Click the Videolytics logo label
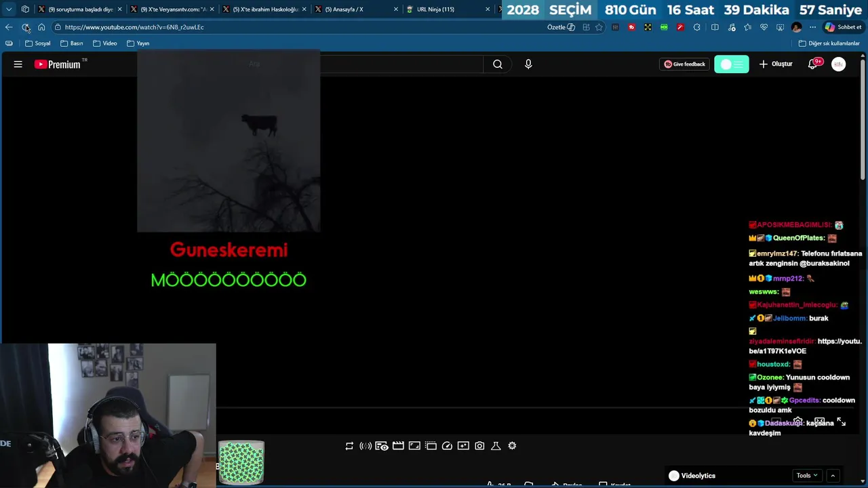The height and width of the screenshot is (488, 868). point(692,476)
